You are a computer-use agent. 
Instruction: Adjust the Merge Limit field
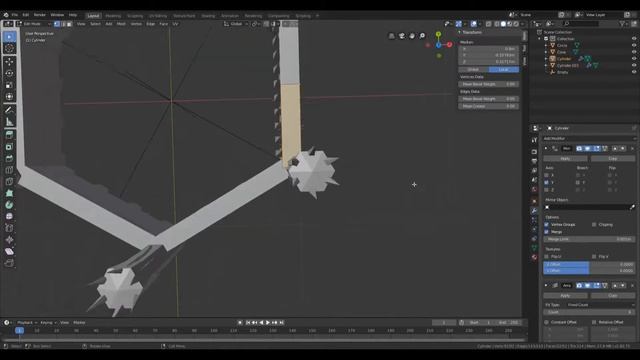tap(589, 239)
